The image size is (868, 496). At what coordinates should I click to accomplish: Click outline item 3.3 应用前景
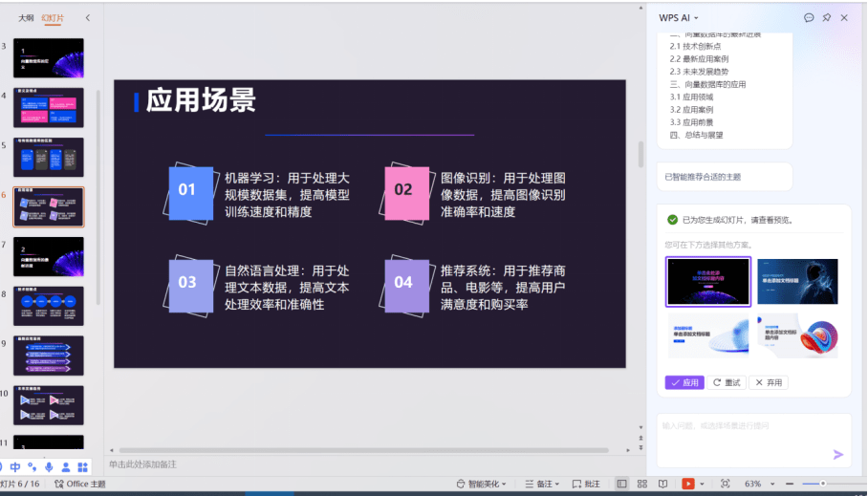[691, 122]
